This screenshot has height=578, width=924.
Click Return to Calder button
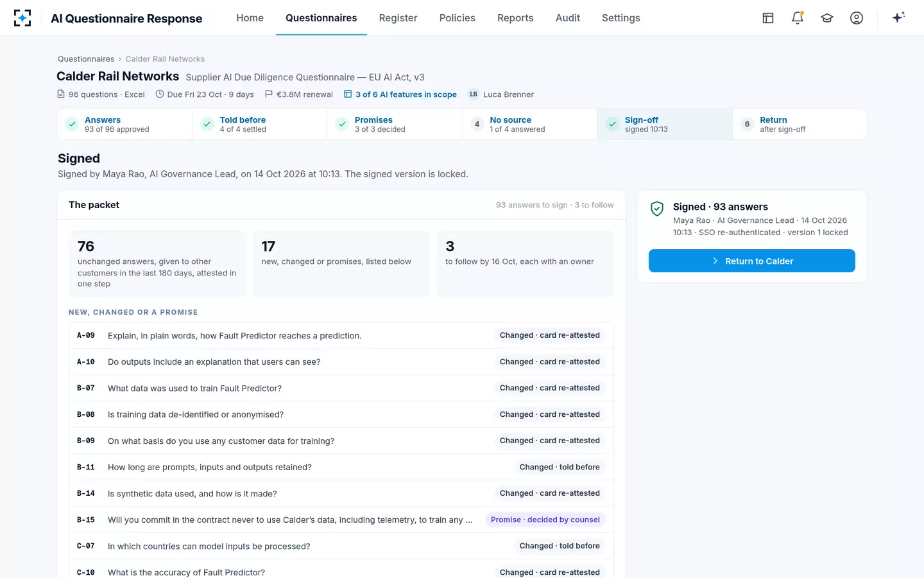pyautogui.click(x=752, y=261)
